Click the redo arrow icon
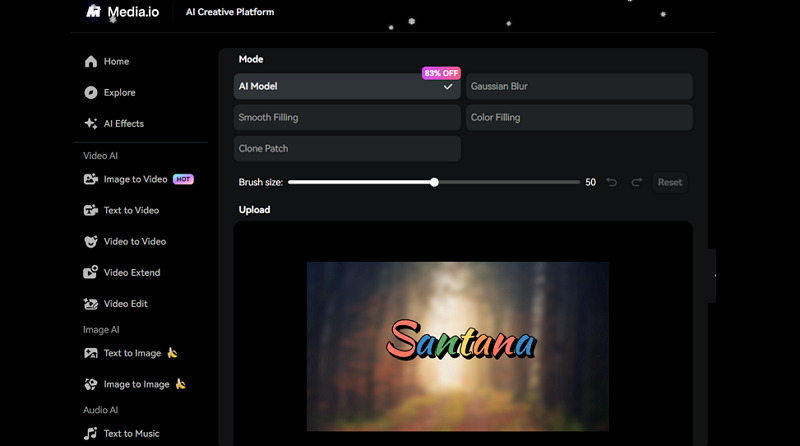This screenshot has height=446, width=800. pos(636,182)
